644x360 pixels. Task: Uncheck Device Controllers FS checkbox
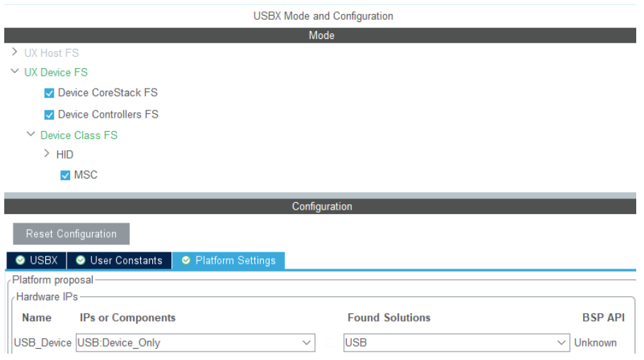[x=50, y=115]
